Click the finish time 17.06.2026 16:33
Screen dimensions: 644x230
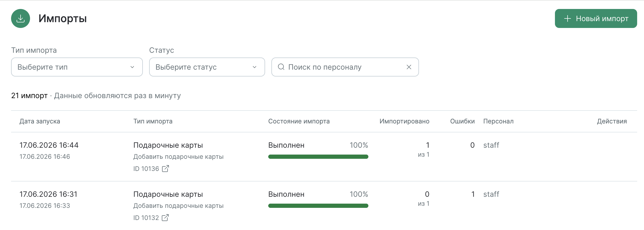pyautogui.click(x=45, y=206)
